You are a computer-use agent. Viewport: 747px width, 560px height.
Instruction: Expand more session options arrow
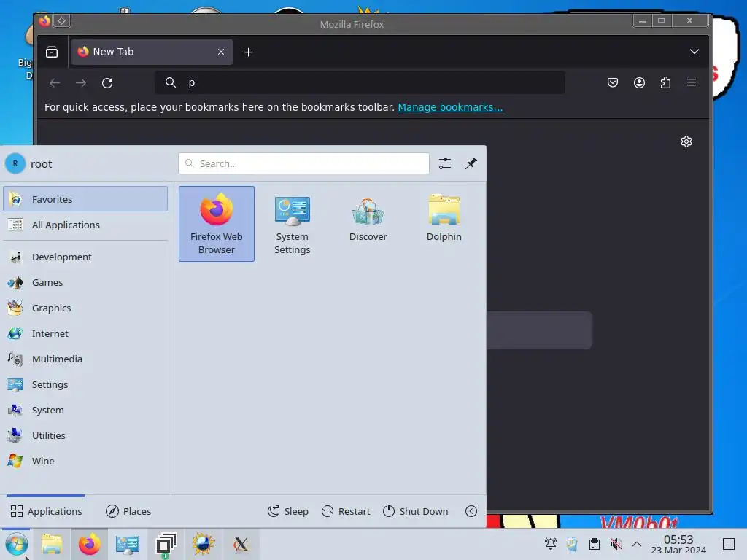coord(471,511)
